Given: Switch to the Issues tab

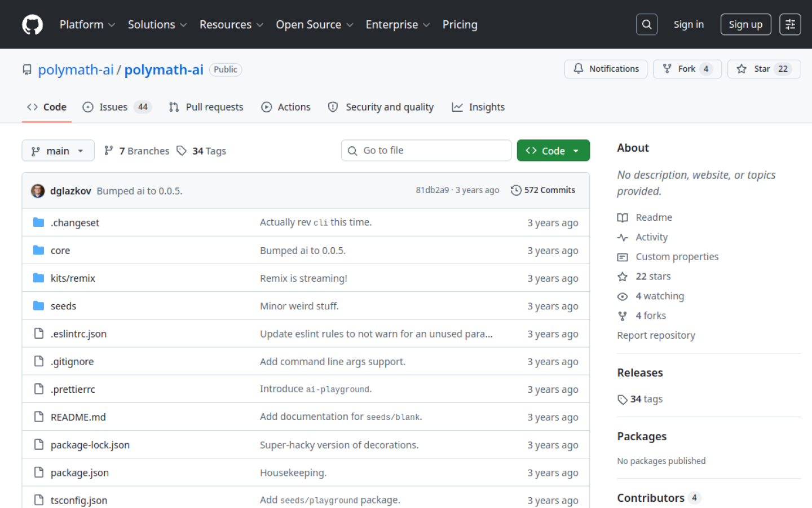Looking at the screenshot, I should pyautogui.click(x=117, y=107).
